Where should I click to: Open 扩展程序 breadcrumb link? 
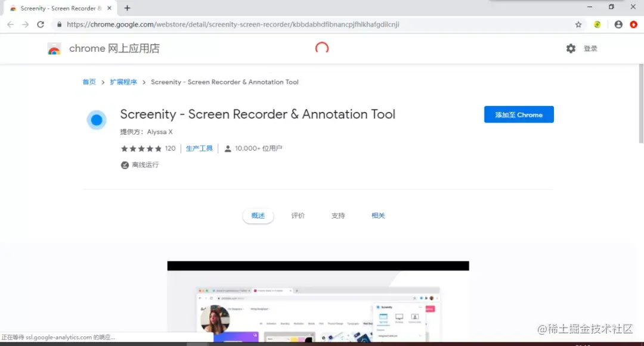[123, 82]
